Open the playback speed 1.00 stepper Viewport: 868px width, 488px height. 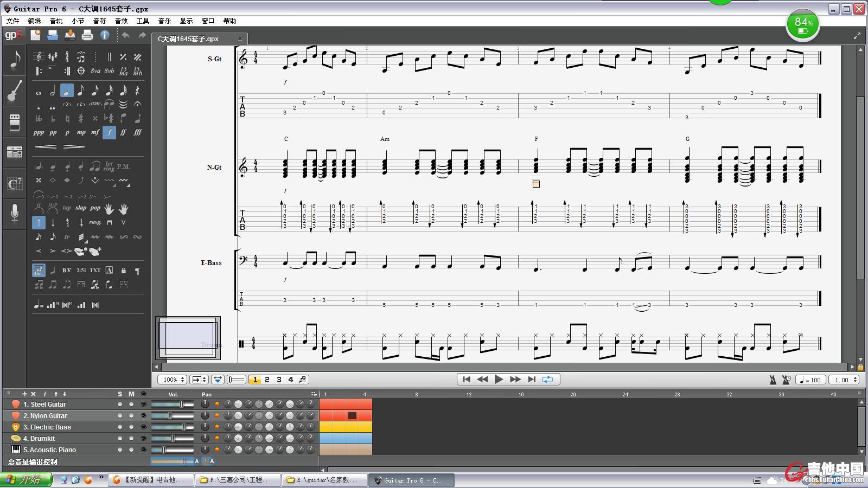pos(844,380)
